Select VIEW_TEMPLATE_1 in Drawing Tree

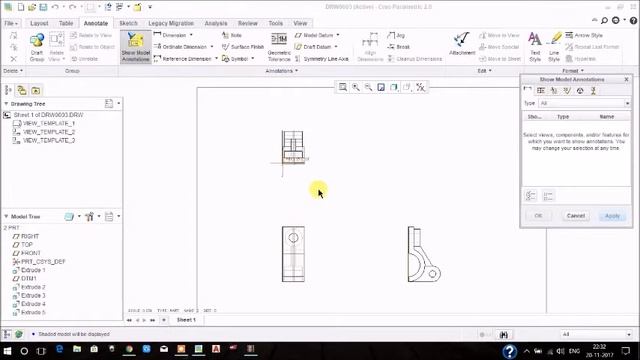click(x=49, y=123)
